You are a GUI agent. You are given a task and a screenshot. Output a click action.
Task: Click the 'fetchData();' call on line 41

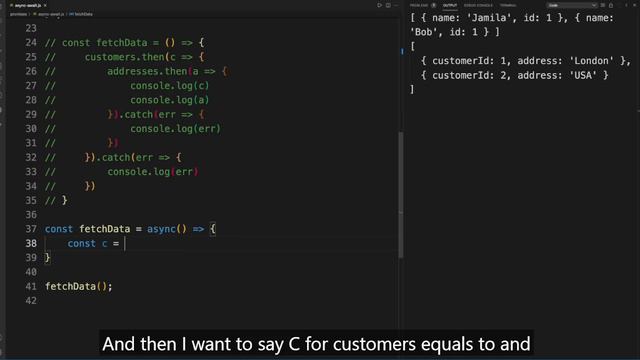[x=79, y=287]
